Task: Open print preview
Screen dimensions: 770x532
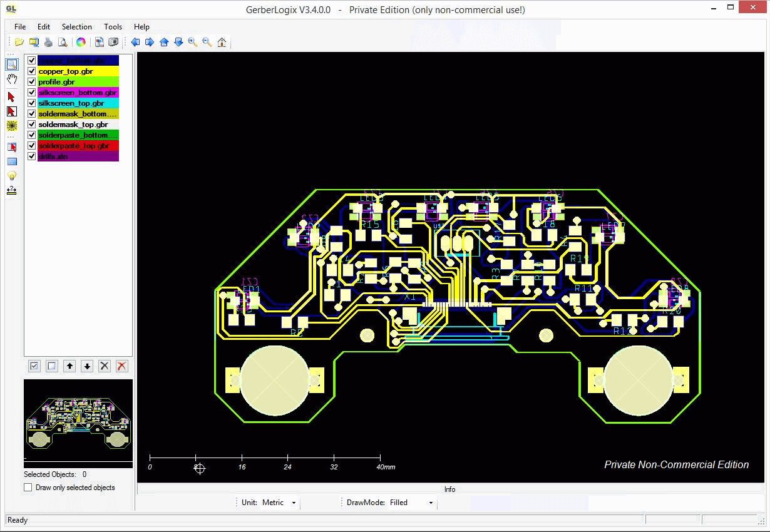Action: 63,43
